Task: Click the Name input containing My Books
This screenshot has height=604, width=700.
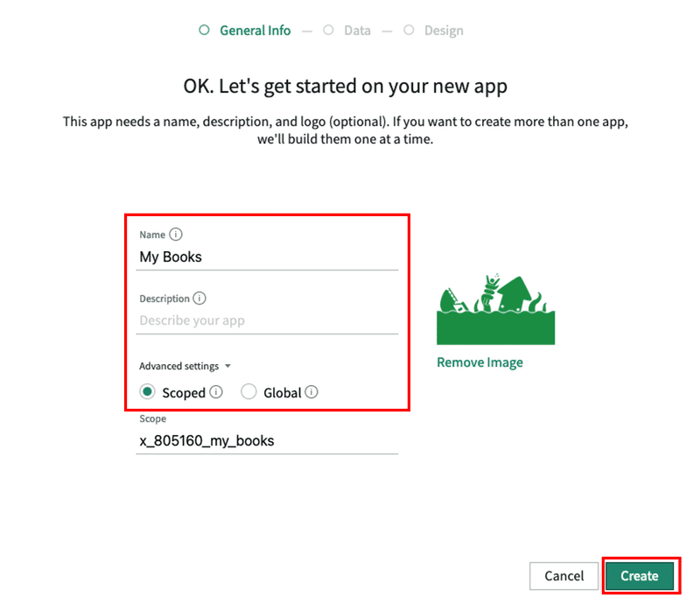Action: tap(267, 256)
